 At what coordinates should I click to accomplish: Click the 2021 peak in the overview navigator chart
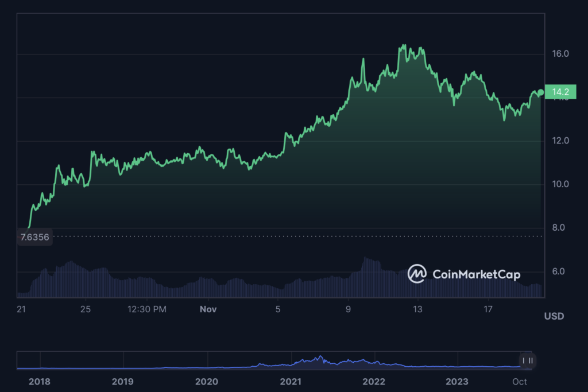pos(320,357)
